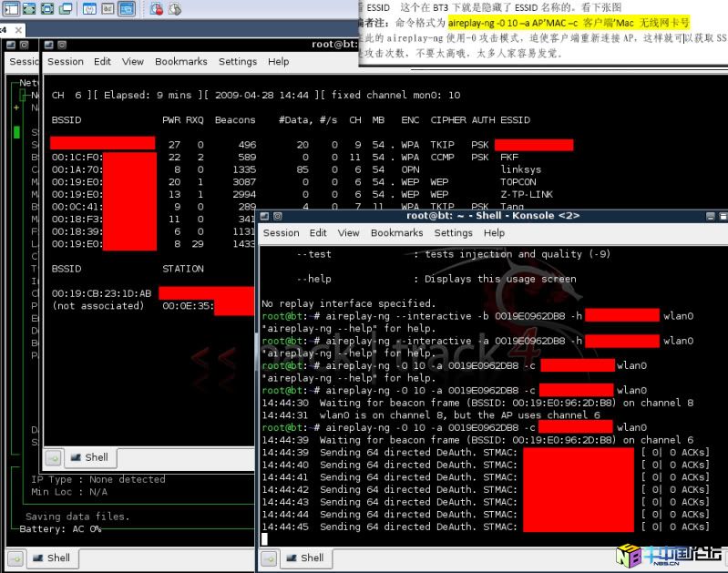Click 'No replay interface specified.' line
The image size is (728, 573).
click(x=349, y=303)
